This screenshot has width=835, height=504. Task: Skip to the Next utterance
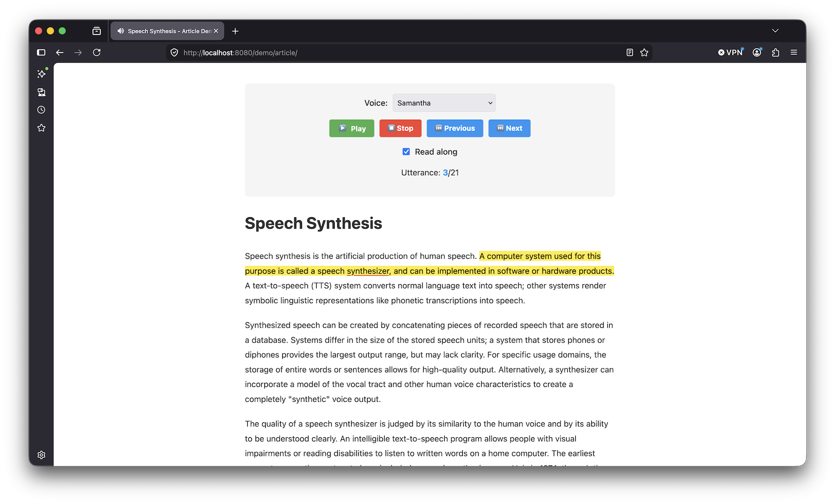tap(510, 128)
